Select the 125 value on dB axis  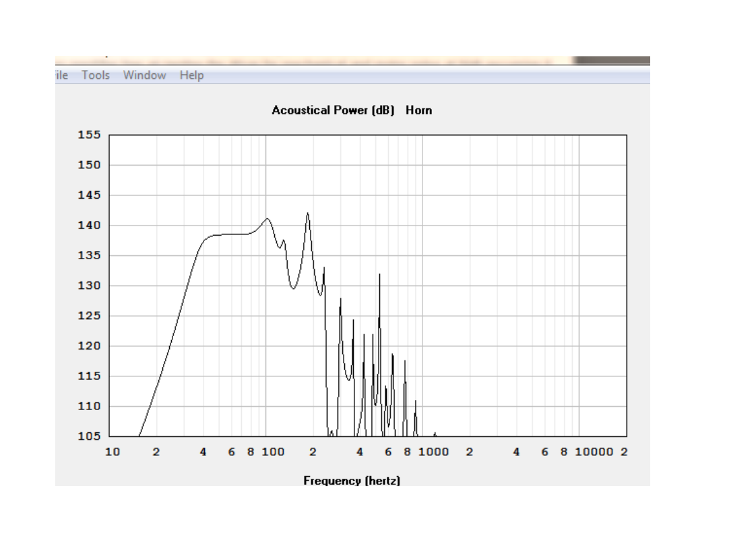pyautogui.click(x=89, y=316)
